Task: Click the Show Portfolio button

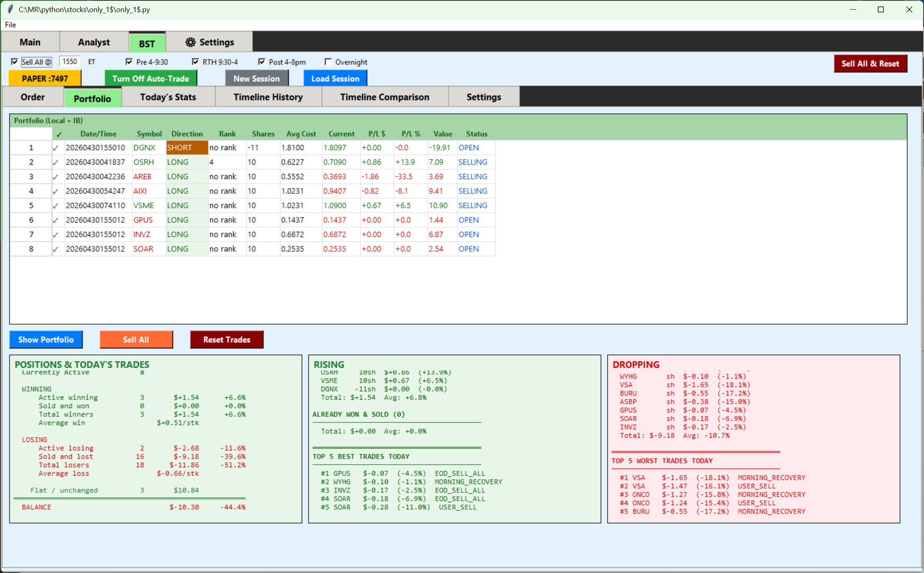Action: [46, 340]
